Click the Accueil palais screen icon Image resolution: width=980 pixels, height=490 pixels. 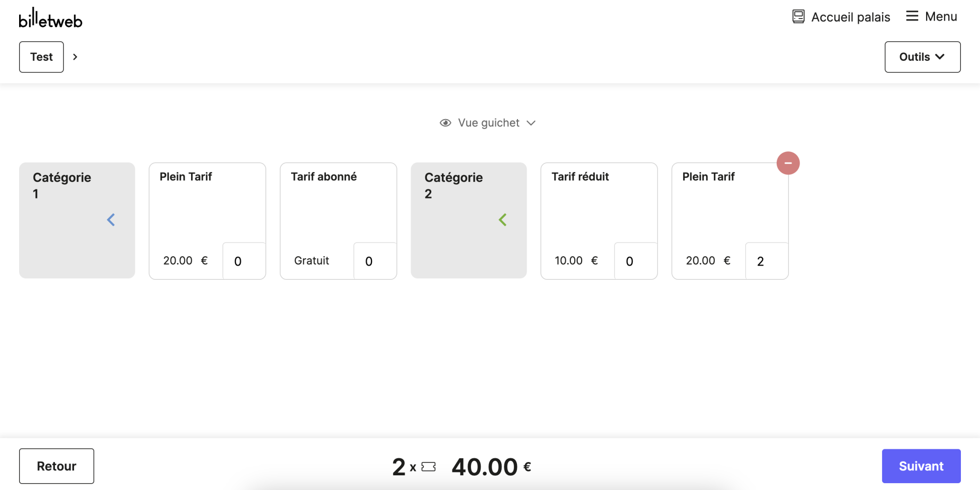pos(798,17)
